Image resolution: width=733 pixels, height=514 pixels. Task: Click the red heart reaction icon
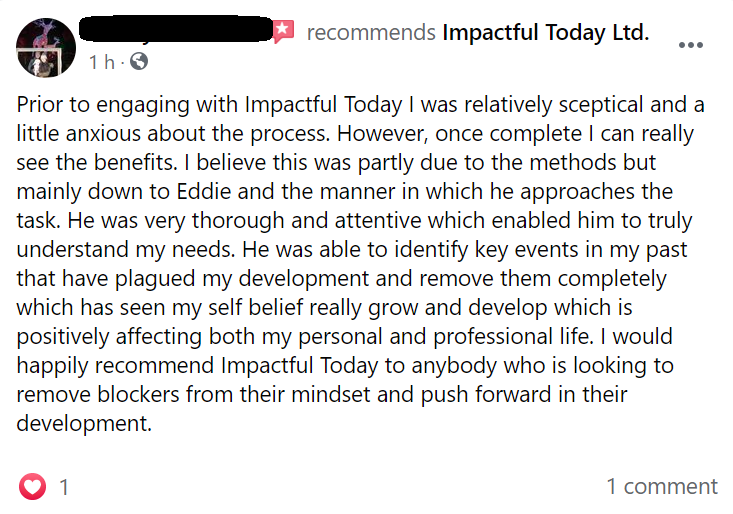tap(32, 486)
